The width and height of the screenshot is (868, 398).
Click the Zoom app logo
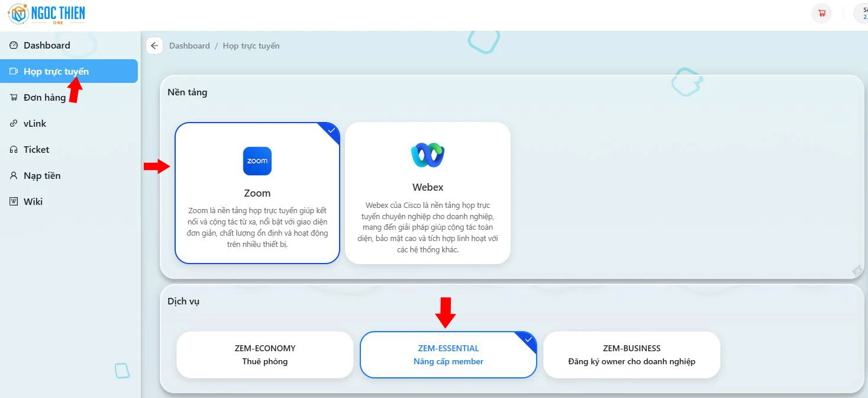coord(257,161)
